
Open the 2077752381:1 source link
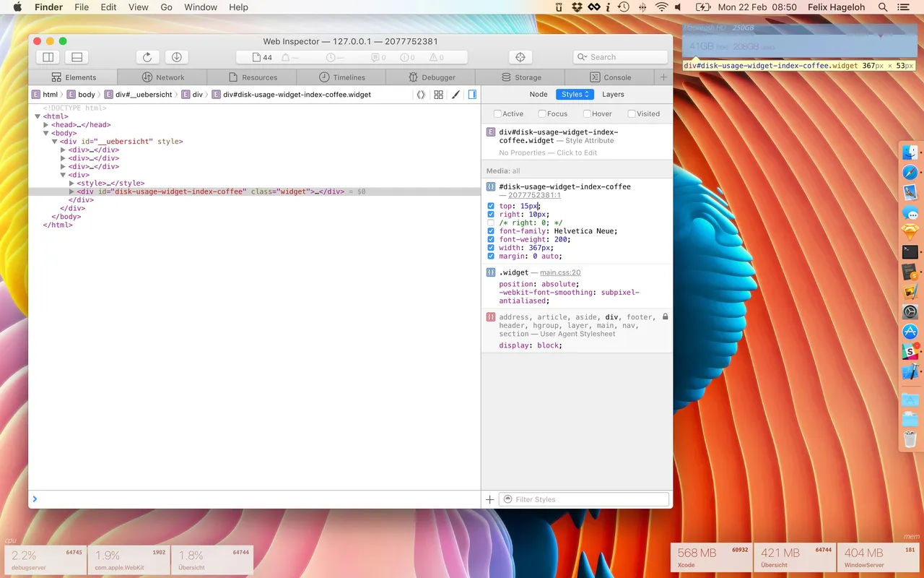pos(534,195)
